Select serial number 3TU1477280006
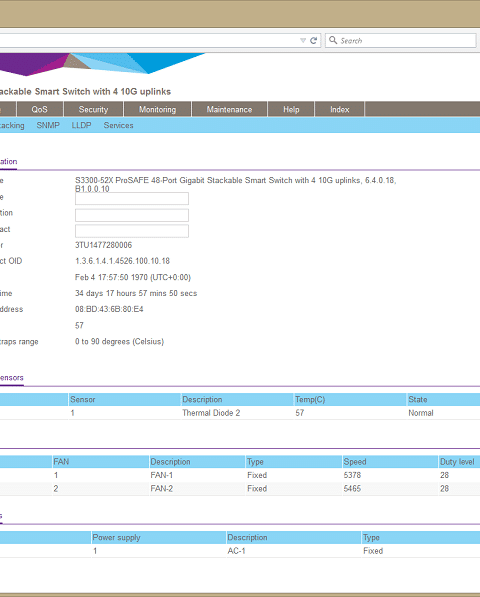Image resolution: width=480 pixels, height=597 pixels. pos(104,245)
